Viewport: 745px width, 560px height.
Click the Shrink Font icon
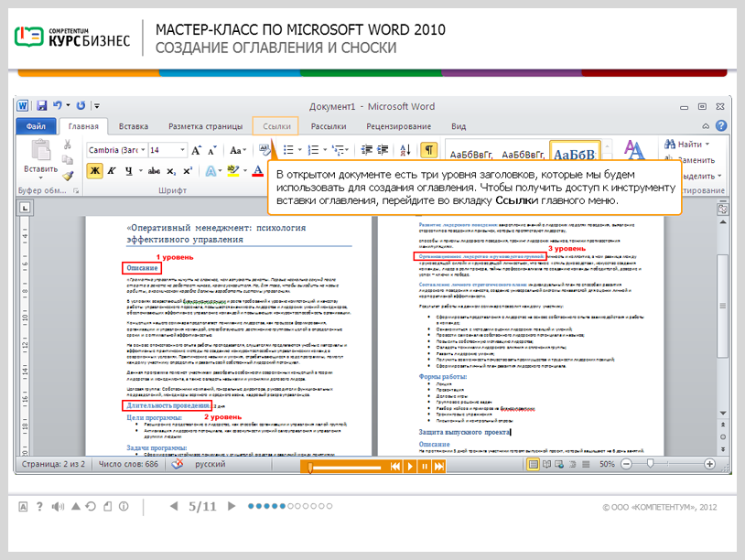click(212, 151)
